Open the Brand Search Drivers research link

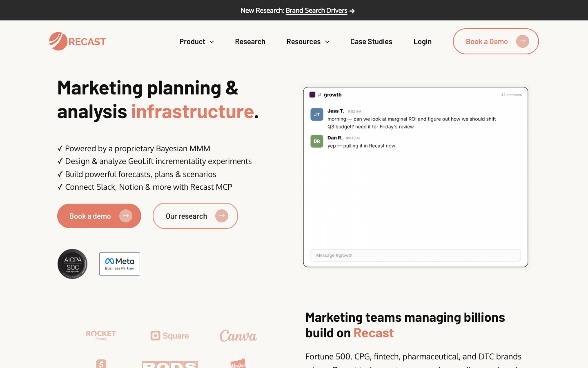[x=316, y=11]
